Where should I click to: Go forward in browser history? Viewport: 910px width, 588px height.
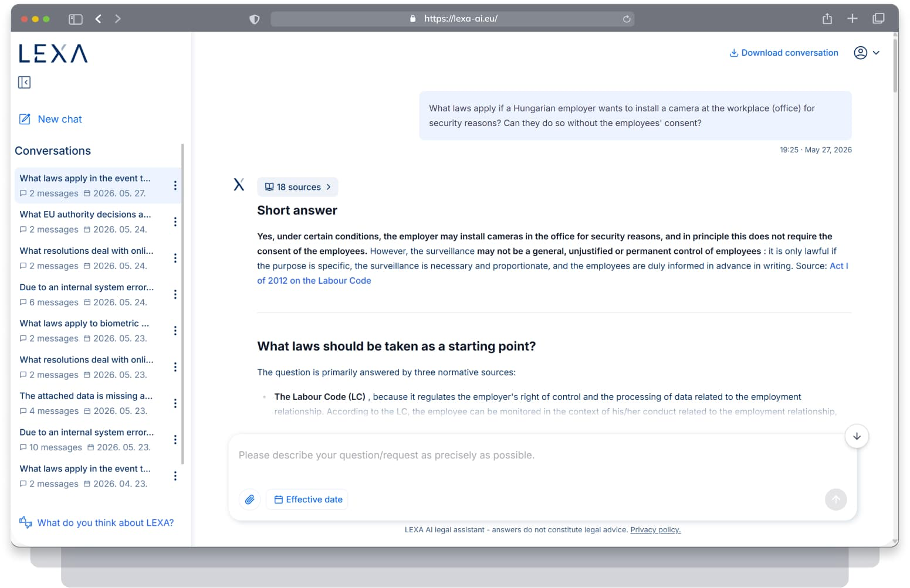point(118,19)
